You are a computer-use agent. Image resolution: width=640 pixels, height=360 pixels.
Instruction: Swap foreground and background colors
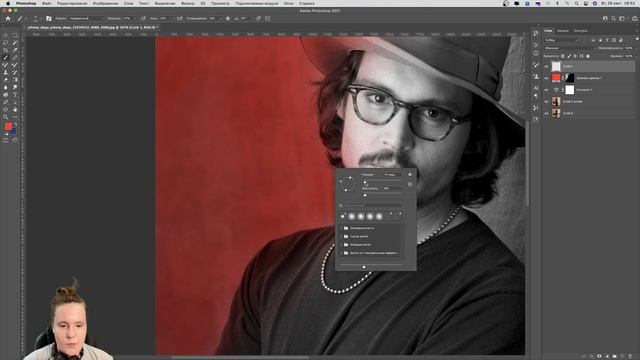pos(16,124)
